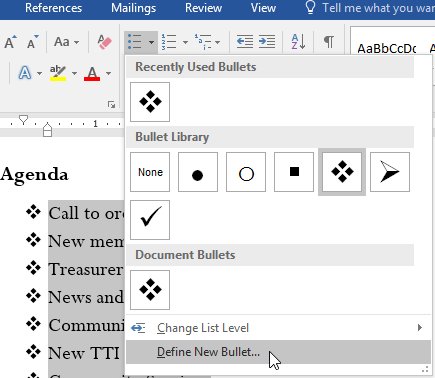Viewport: 435px width, 378px height.
Task: Open the Change Case (Aa) menu
Action: click(x=67, y=42)
